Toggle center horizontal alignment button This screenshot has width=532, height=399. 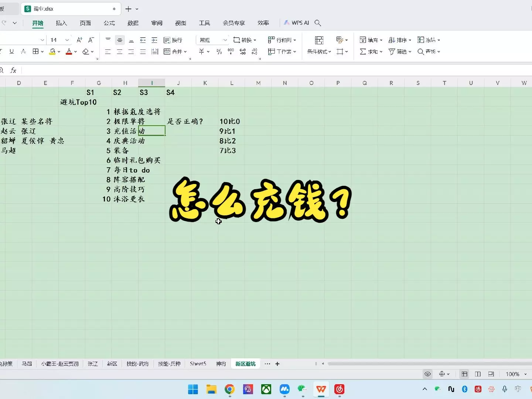pyautogui.click(x=119, y=52)
